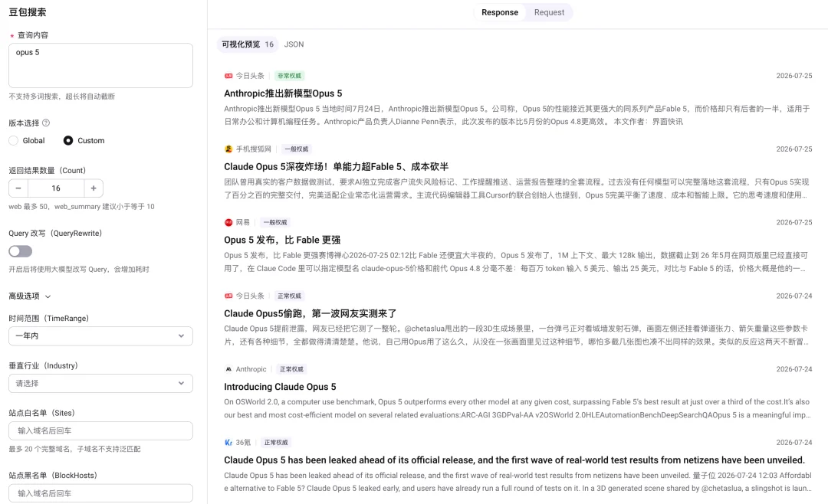
Task: Collapse the 高级选项 section
Action: [x=30, y=296]
